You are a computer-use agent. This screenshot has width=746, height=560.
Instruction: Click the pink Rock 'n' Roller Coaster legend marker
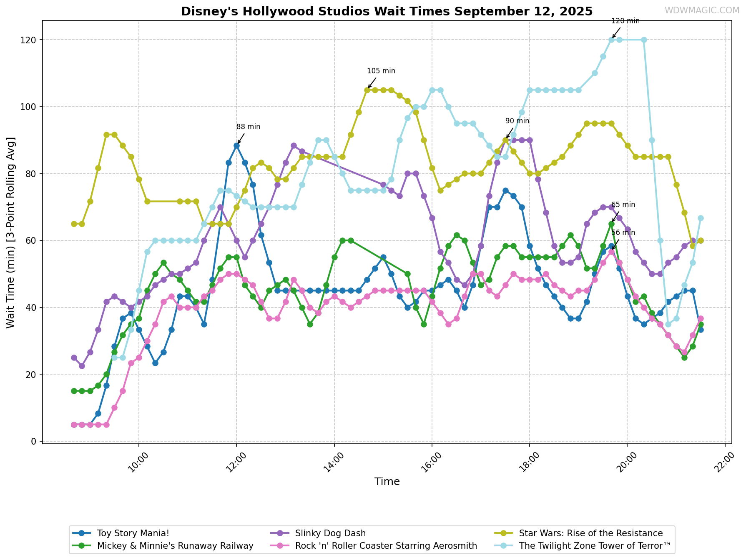tap(280, 546)
